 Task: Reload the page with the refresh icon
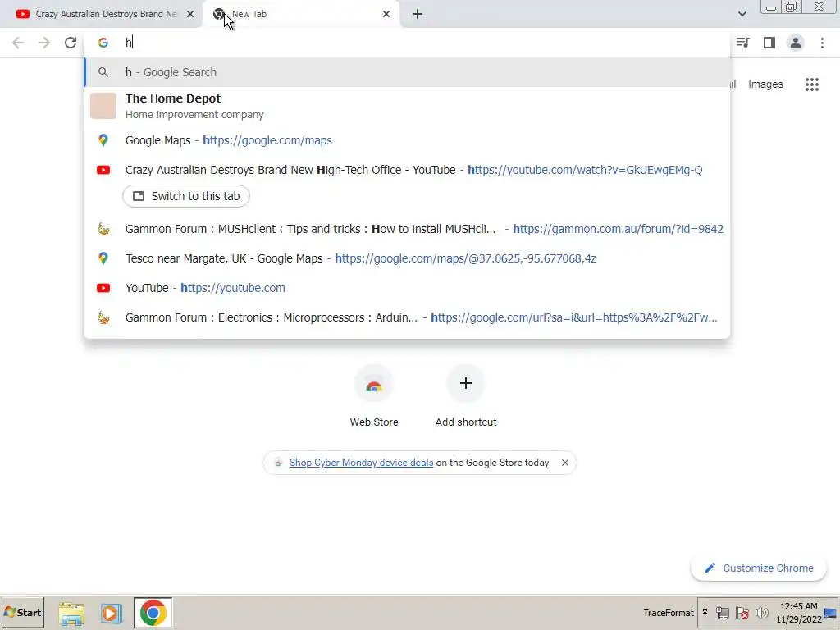pos(71,43)
